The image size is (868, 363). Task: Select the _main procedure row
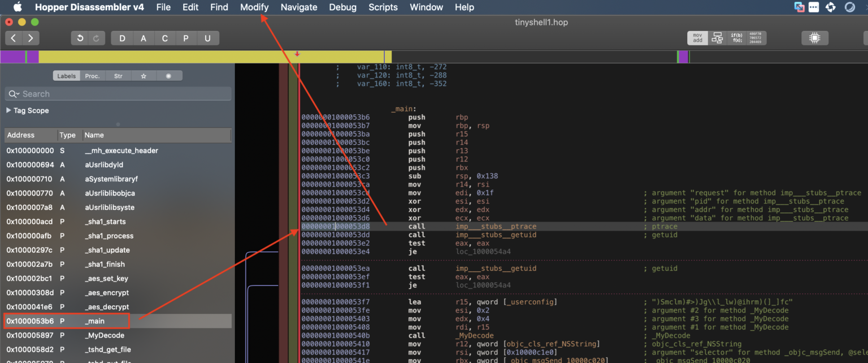(x=118, y=321)
